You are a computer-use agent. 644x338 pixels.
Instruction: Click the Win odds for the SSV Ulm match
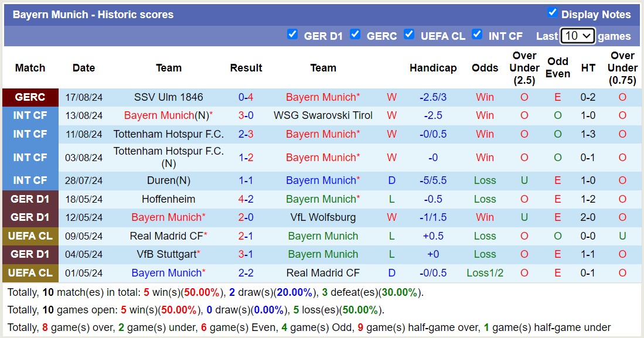[x=485, y=97]
